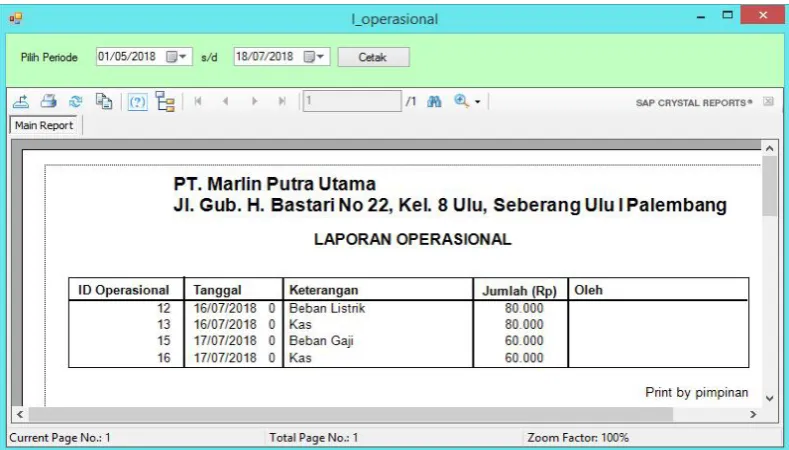
Task: Click 'Zoom Factor: 100%' status text
Action: click(578, 438)
